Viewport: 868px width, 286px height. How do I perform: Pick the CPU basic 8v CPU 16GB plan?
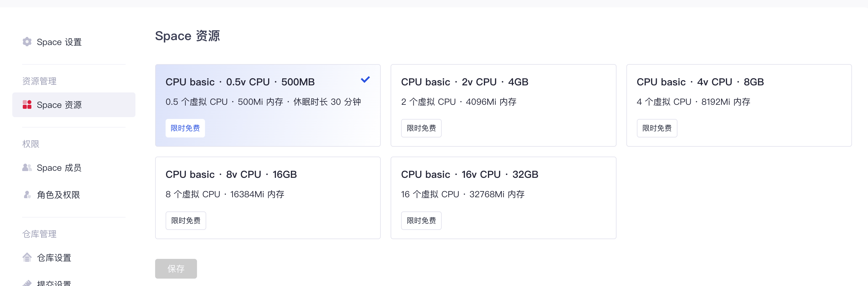[267, 198]
